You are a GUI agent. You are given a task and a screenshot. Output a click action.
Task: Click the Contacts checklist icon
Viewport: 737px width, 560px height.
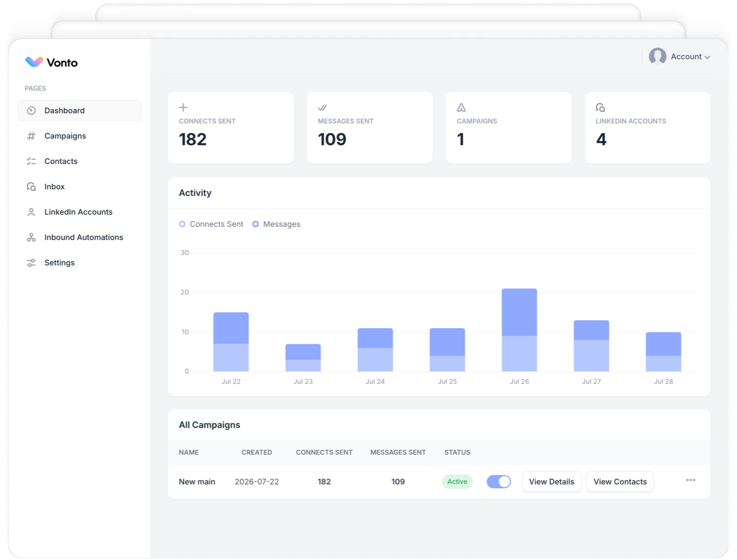click(31, 161)
